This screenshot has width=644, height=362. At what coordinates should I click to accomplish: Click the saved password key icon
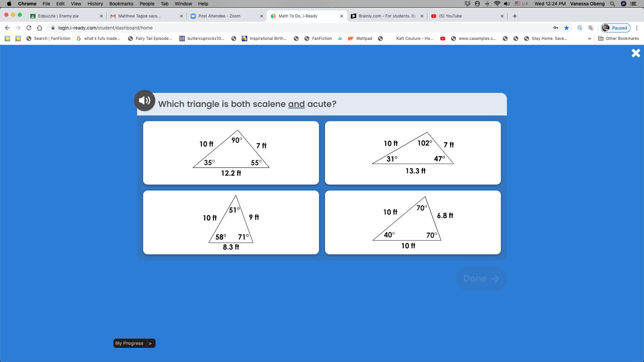pos(556,28)
